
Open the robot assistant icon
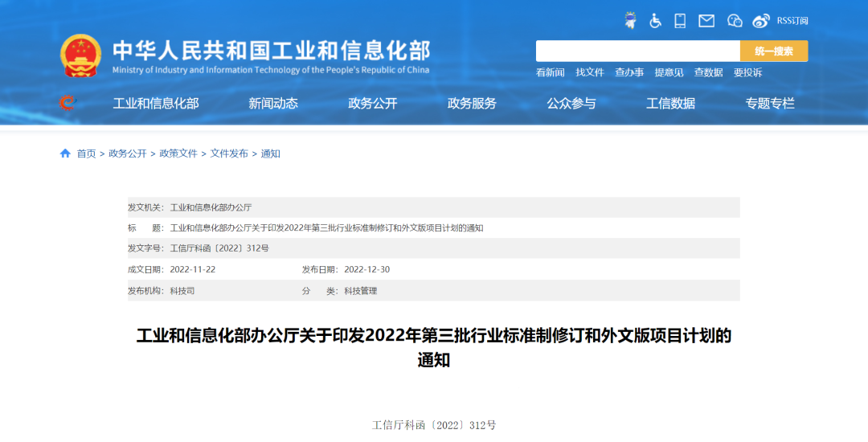pyautogui.click(x=631, y=21)
